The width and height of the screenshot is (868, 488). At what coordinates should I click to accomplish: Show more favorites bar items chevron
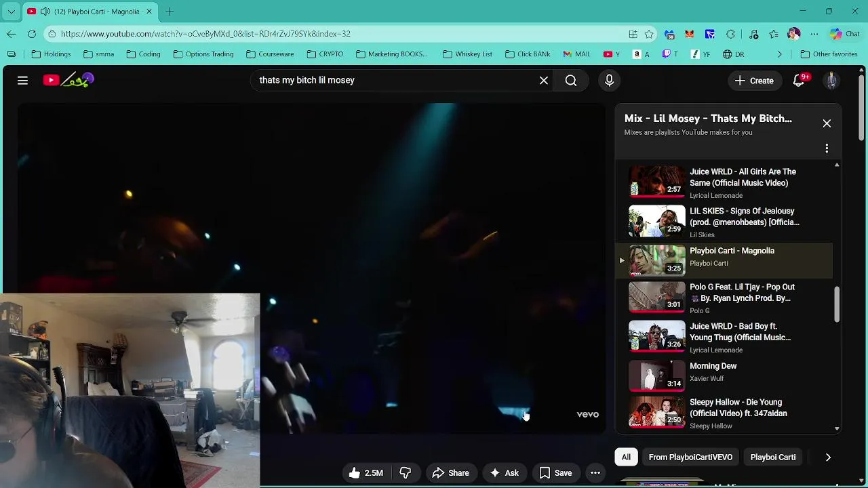pos(779,54)
